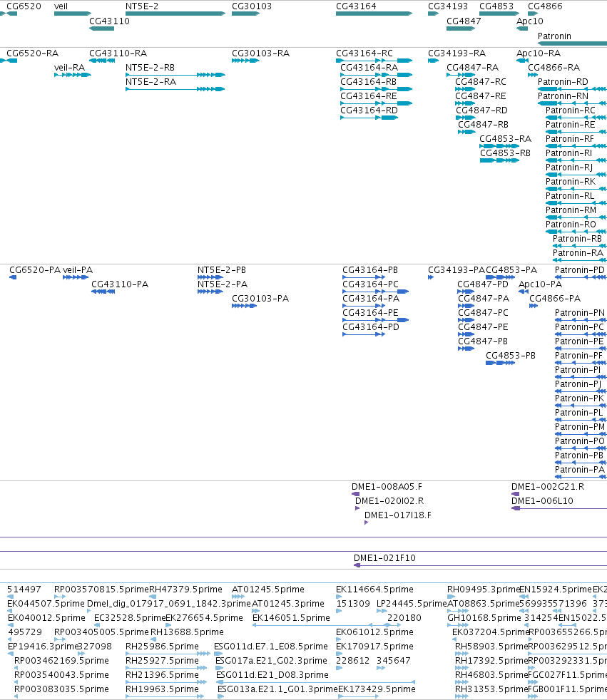Click the CG4847 gene label

point(464,21)
